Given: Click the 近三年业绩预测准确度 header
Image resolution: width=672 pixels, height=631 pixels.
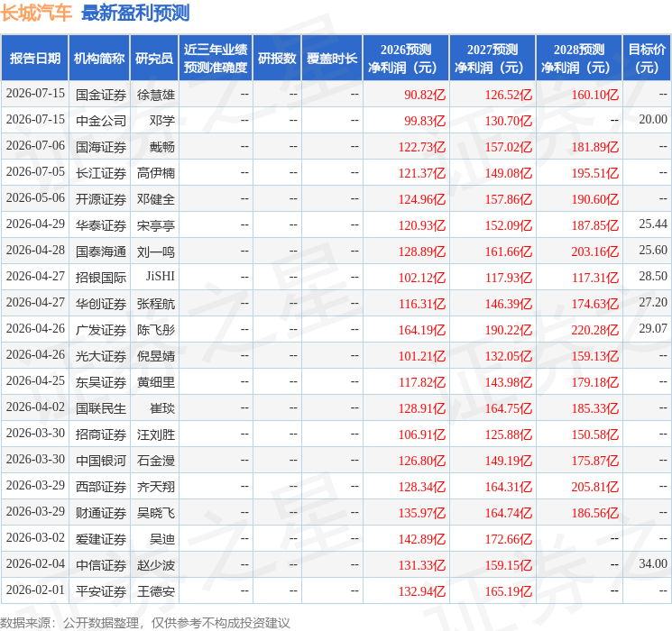Looking at the screenshot, I should [x=216, y=59].
